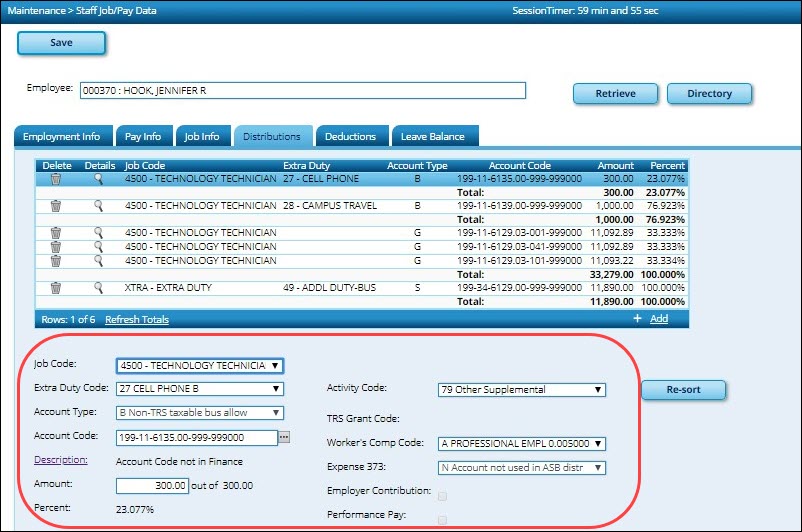Open the Expense 373 dropdown
The image size is (802, 532).
(x=522, y=468)
